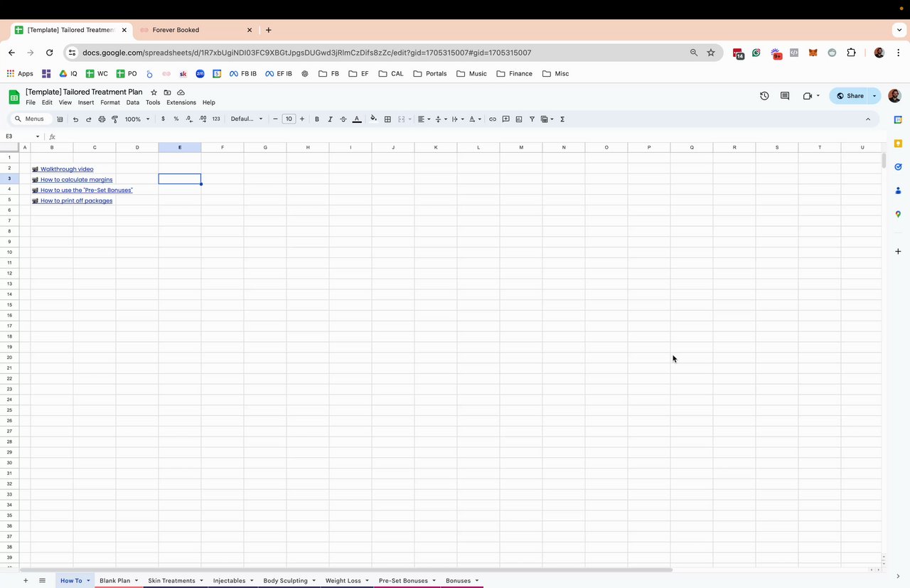Viewport: 910px width, 588px height.
Task: Click the Functions sigma icon
Action: pyautogui.click(x=562, y=119)
